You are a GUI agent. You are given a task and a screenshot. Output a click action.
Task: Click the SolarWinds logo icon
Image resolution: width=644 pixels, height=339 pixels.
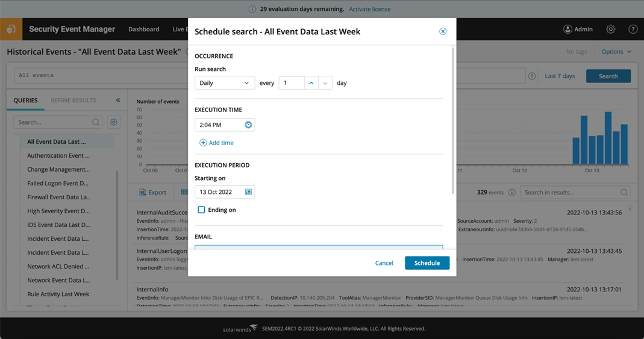(11, 29)
